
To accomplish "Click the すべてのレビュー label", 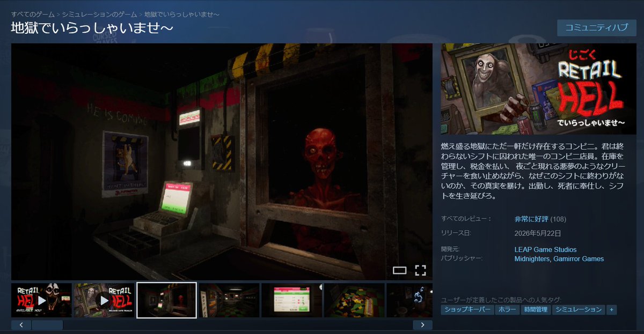I will 466,219.
